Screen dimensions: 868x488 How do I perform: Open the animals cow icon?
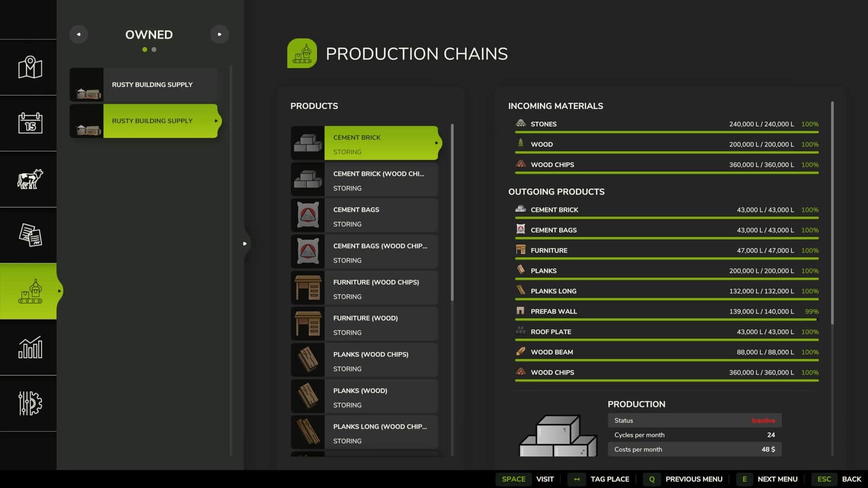[x=30, y=179]
